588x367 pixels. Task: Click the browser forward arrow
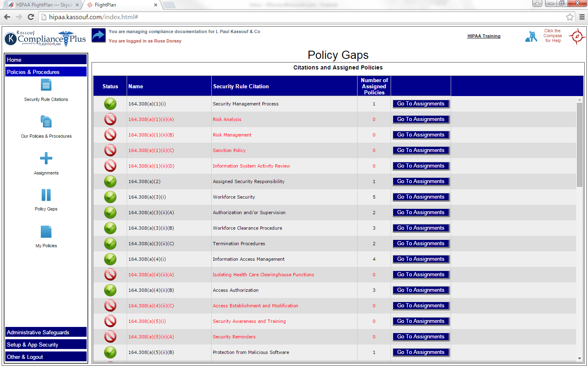click(x=19, y=17)
